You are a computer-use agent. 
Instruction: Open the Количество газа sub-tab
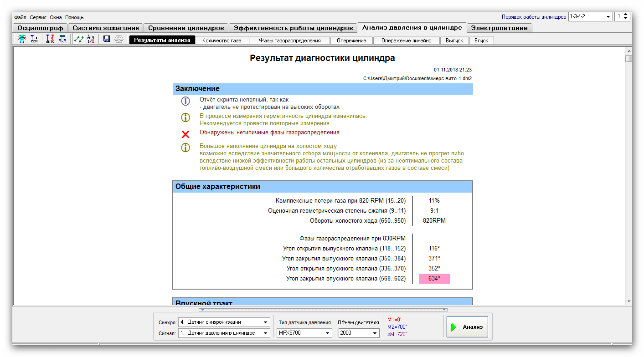pyautogui.click(x=222, y=40)
